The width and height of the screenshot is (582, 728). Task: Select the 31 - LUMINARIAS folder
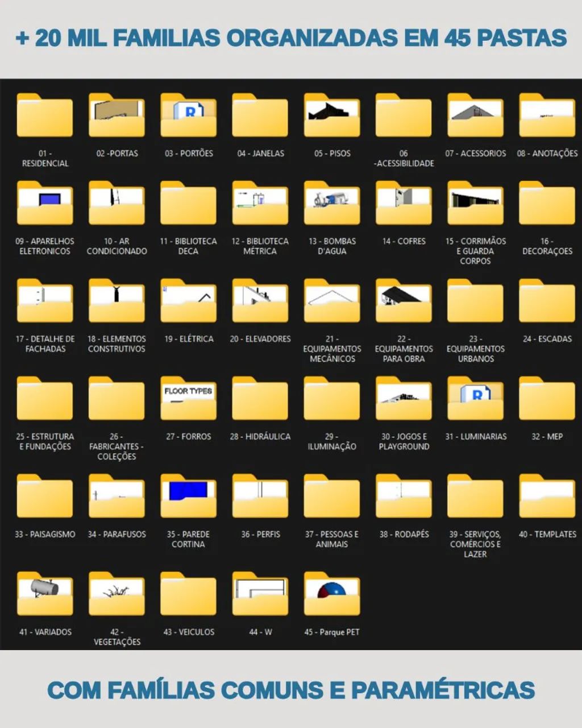[476, 400]
